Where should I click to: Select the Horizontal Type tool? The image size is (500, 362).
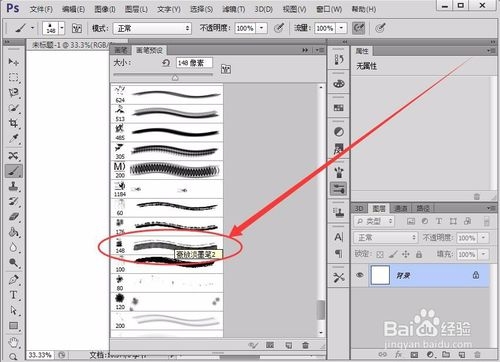coord(13,295)
